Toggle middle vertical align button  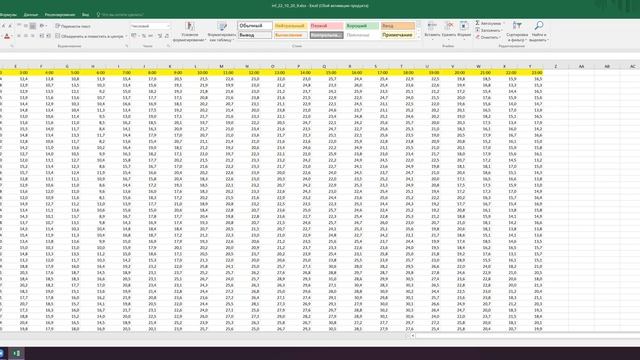(x=26, y=26)
